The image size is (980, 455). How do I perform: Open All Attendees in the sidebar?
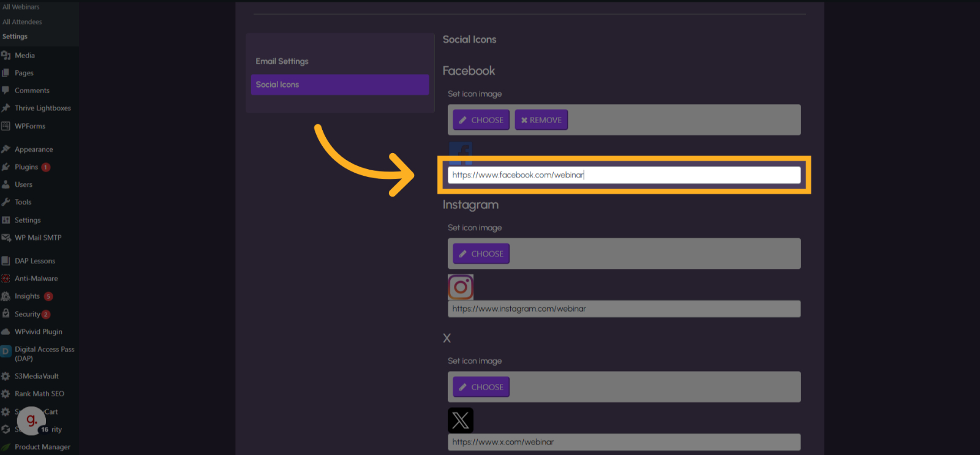tap(22, 21)
